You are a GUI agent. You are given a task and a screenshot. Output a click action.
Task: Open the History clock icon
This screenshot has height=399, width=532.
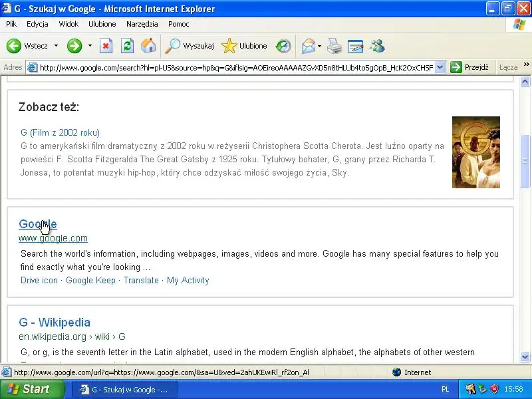[x=283, y=46]
